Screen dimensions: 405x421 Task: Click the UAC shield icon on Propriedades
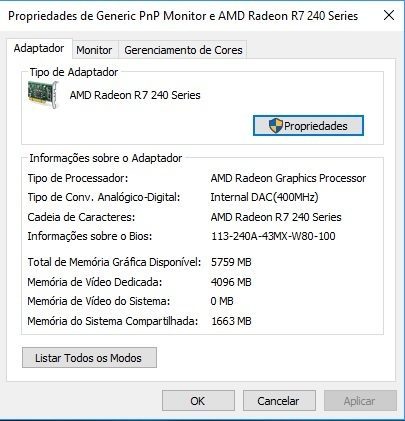275,126
